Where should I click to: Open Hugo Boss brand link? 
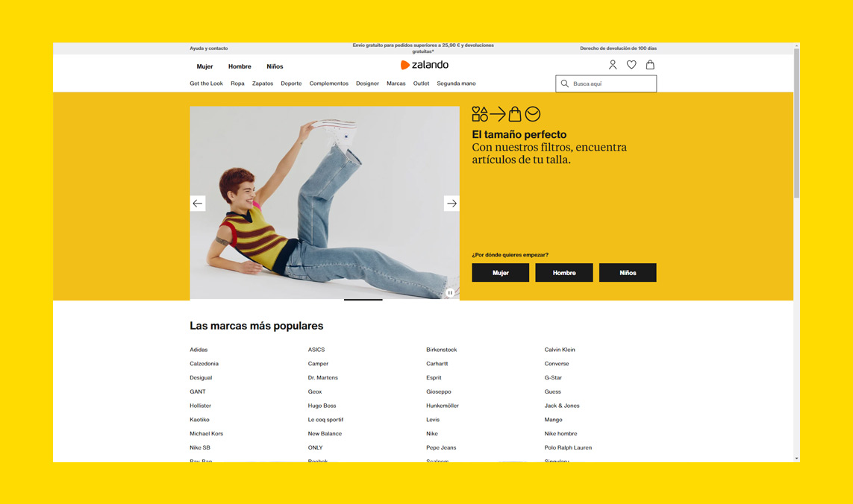pos(322,406)
